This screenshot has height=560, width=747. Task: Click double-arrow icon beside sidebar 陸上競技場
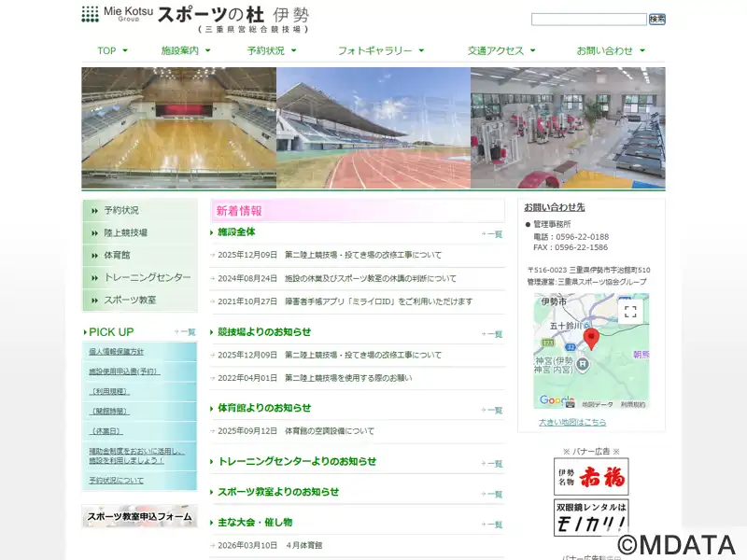tap(95, 233)
